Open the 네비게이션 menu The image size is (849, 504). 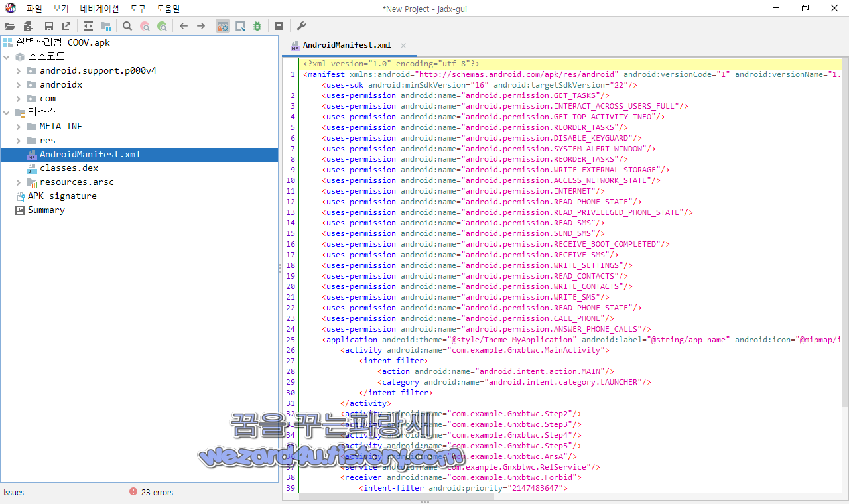click(99, 9)
